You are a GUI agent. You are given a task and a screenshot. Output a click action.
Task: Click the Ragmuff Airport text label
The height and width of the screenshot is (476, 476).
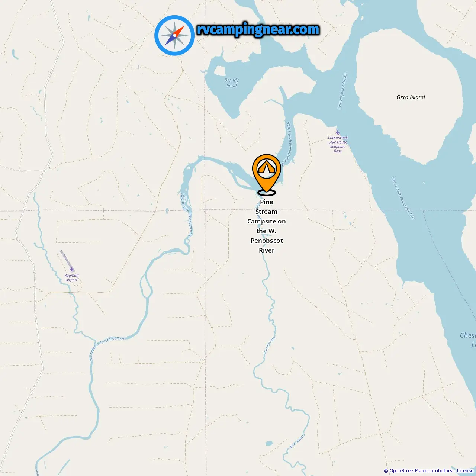(x=71, y=278)
